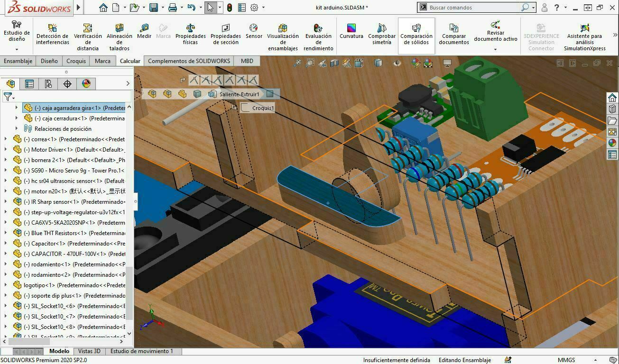Run Evaluación de rendimiento

click(318, 37)
